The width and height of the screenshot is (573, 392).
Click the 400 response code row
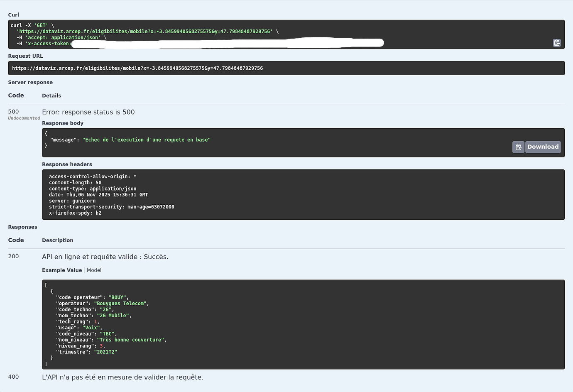pyautogui.click(x=13, y=377)
